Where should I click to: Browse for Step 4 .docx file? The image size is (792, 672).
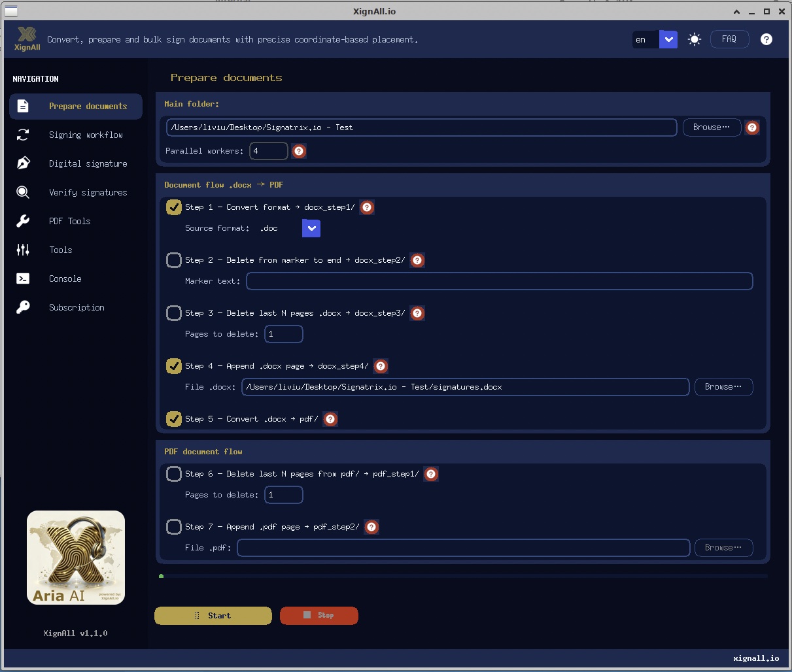(x=723, y=387)
